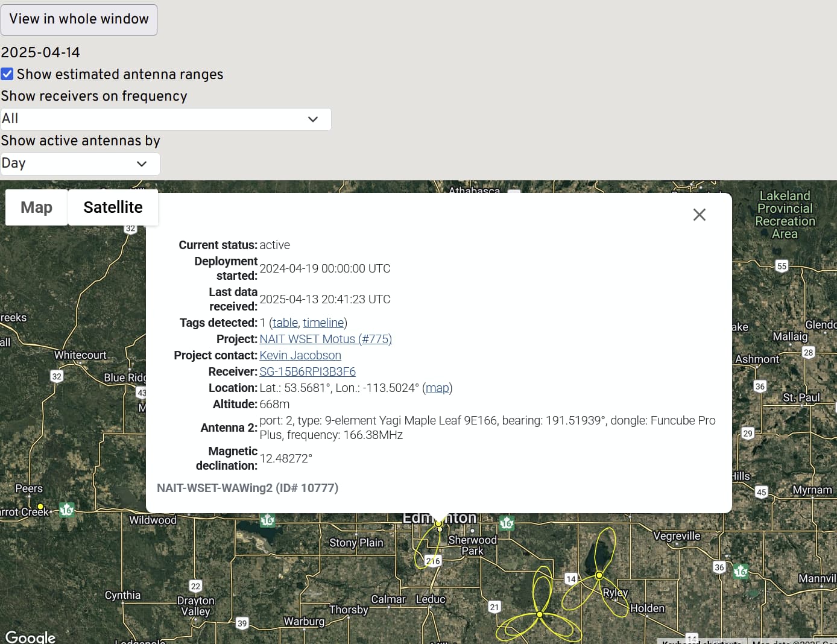This screenshot has height=644, width=837.
Task: Open the Kevin Jacobson contact link
Action: click(300, 355)
